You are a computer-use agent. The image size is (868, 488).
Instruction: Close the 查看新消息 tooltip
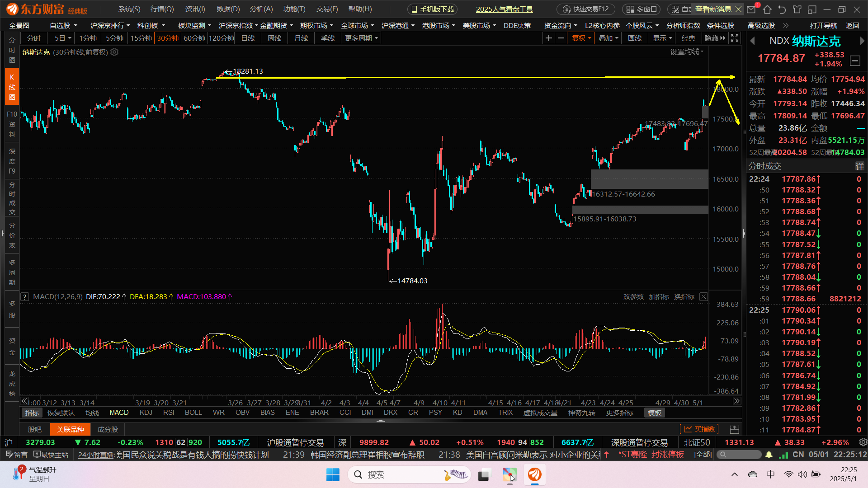pyautogui.click(x=738, y=9)
